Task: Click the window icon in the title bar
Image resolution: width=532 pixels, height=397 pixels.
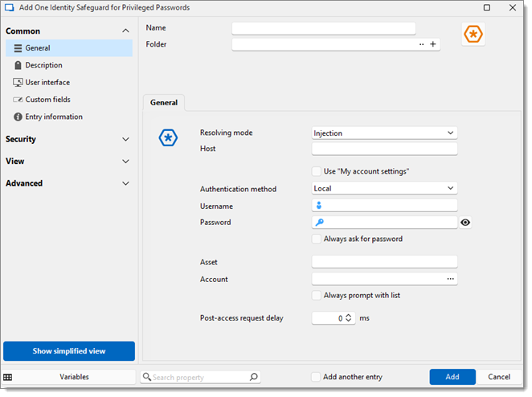Action: pyautogui.click(x=9, y=7)
